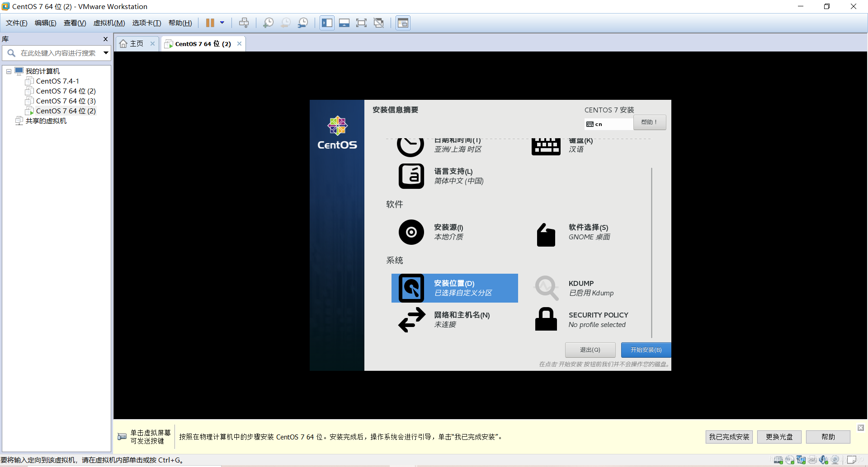
Task: Select CentOS 7 64 位 (3) in the library
Action: pyautogui.click(x=66, y=101)
